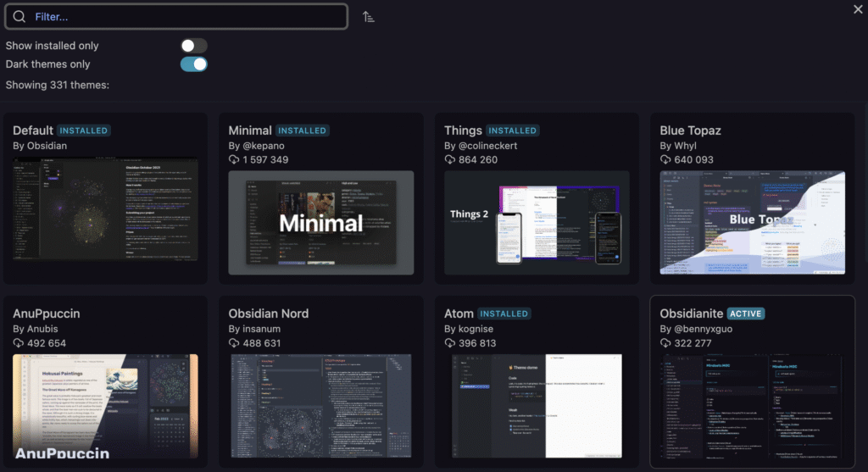Open the Default theme preview thumbnail
This screenshot has width=868, height=472.
click(x=105, y=209)
